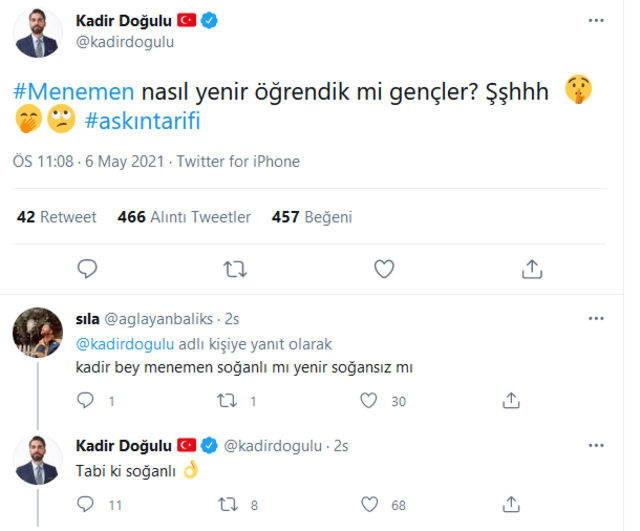This screenshot has height=531, width=640.
Task: Reply to 'Tabi ki soğanlı' tweet
Action: (87, 505)
